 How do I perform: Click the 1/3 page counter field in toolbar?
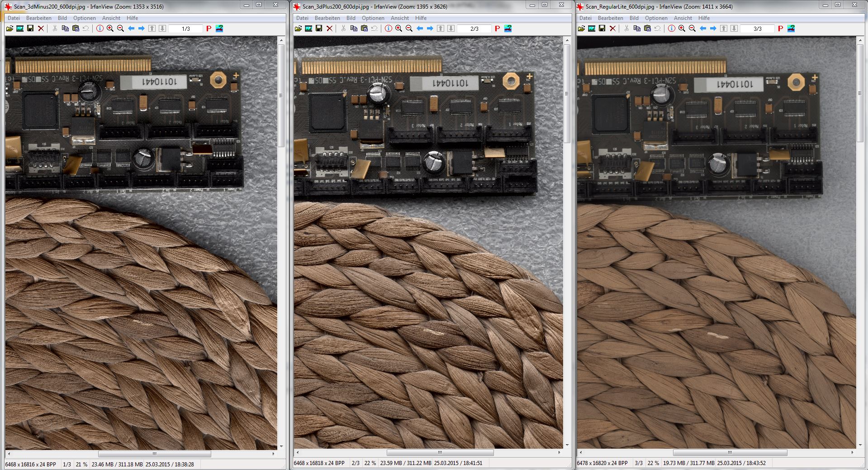click(x=185, y=29)
